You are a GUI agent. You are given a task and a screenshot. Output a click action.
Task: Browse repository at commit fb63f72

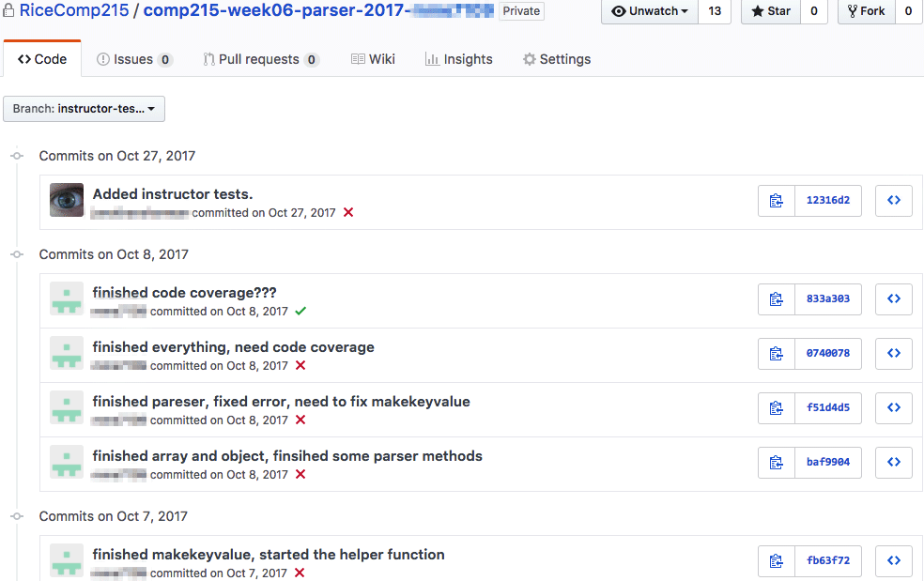pos(893,561)
